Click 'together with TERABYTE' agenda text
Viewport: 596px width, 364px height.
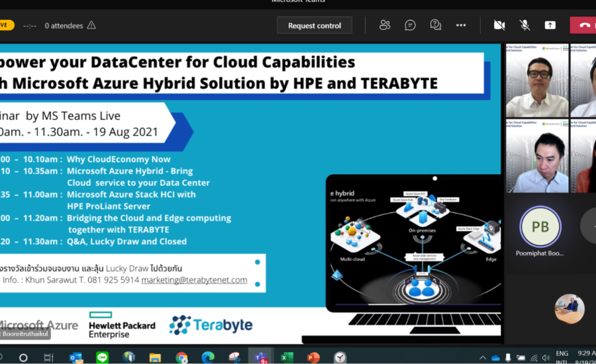(x=119, y=230)
